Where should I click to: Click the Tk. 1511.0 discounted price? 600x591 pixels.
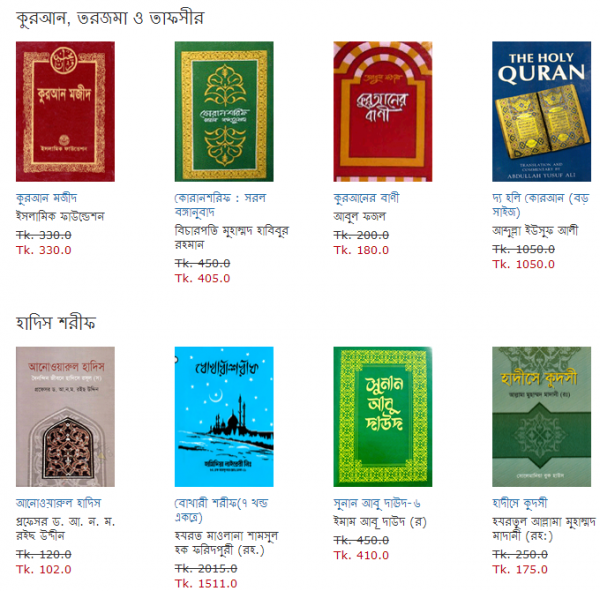tap(206, 584)
